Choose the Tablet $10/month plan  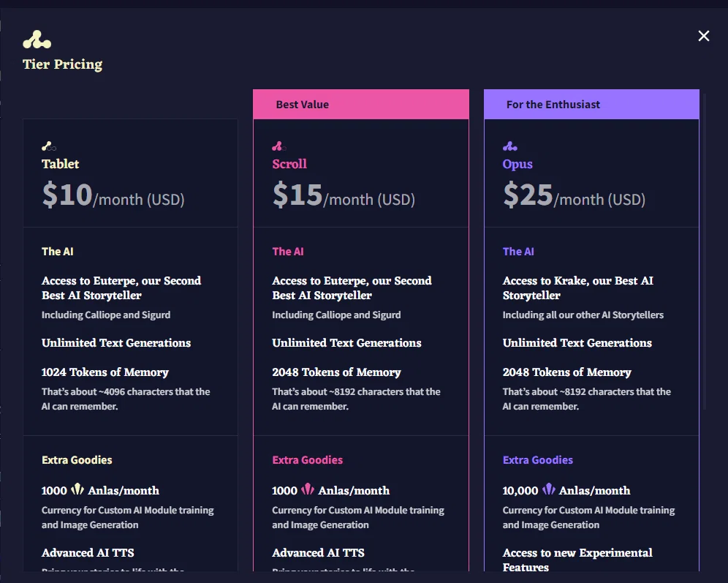click(113, 195)
